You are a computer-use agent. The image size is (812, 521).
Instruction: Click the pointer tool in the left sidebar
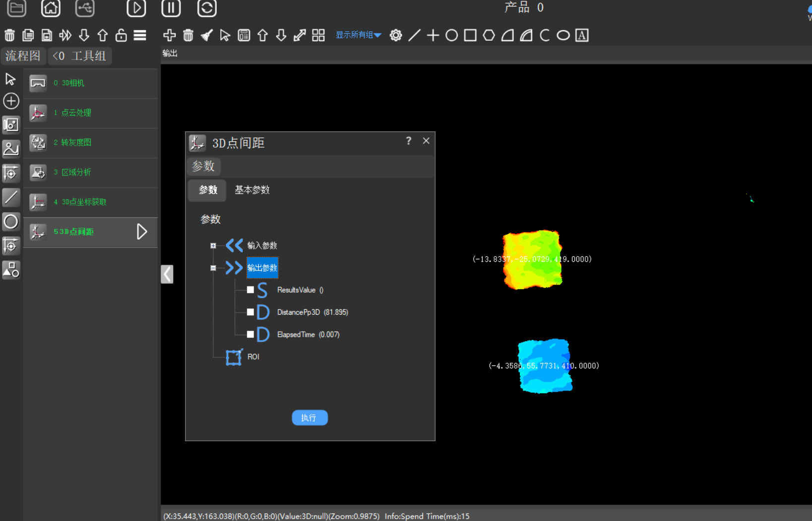[10, 79]
